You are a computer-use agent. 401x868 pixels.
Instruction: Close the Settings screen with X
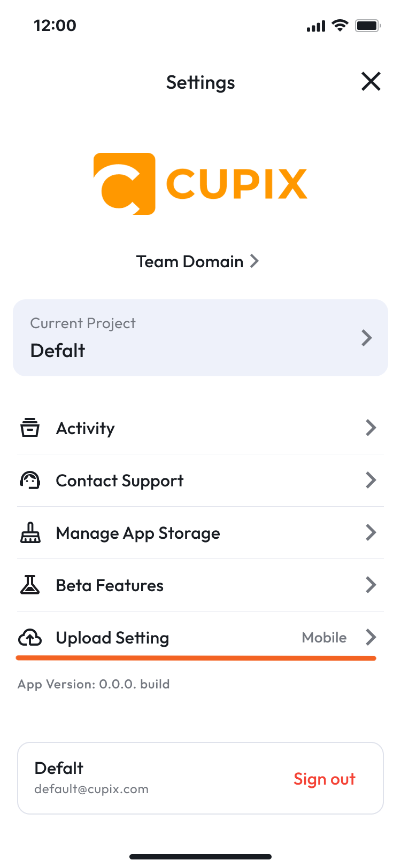tap(371, 82)
